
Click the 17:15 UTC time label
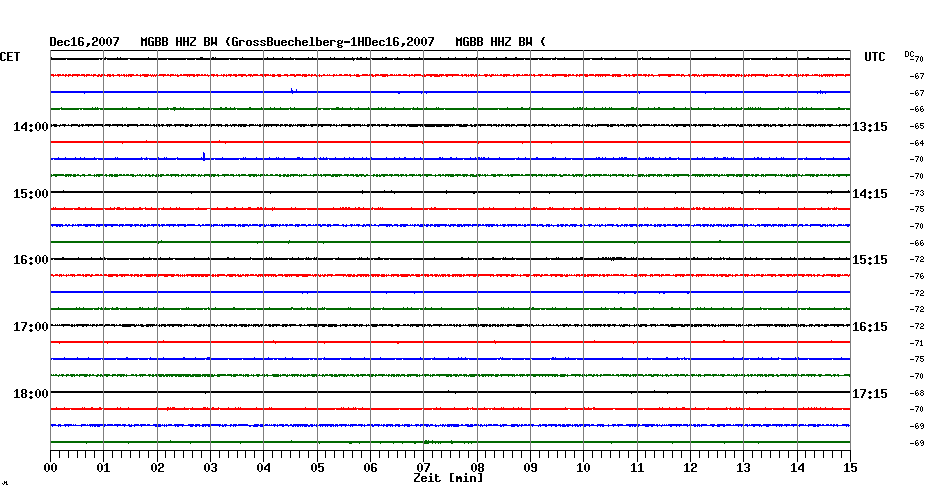click(870, 394)
